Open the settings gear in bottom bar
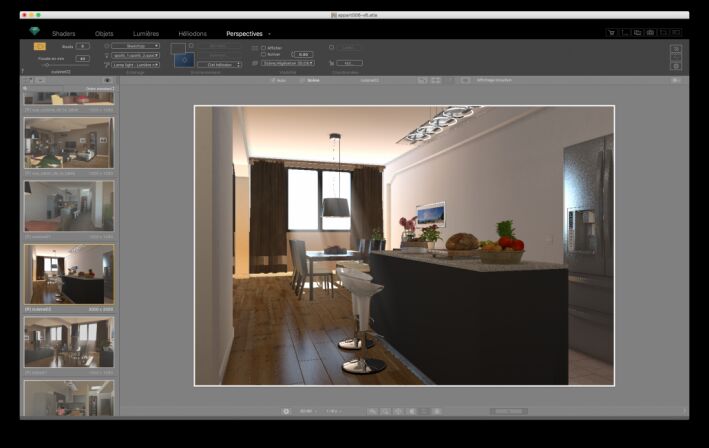 (x=286, y=411)
